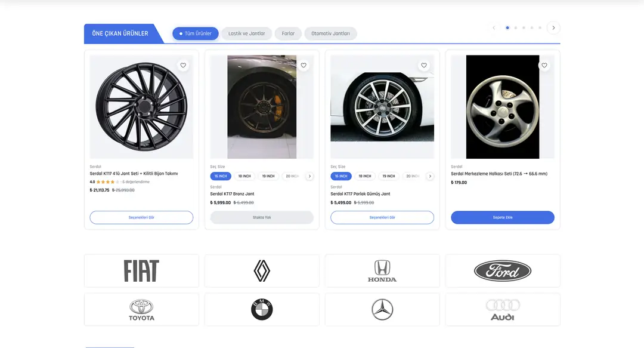Open the FIAT brand logo

141,270
